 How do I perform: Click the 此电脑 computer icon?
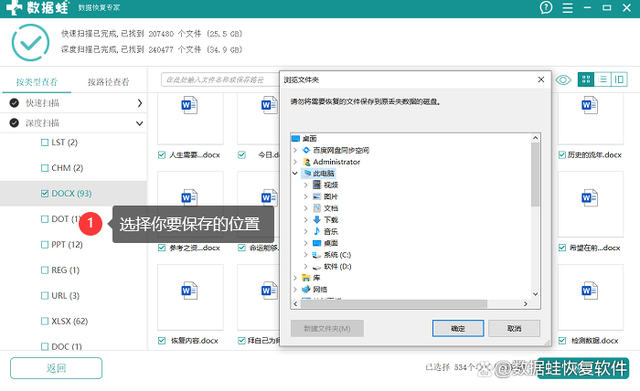click(x=307, y=173)
